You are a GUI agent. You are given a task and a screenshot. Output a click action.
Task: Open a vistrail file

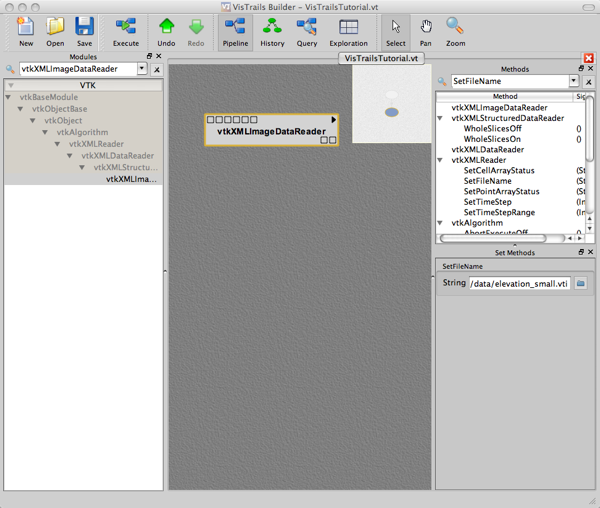[55, 32]
